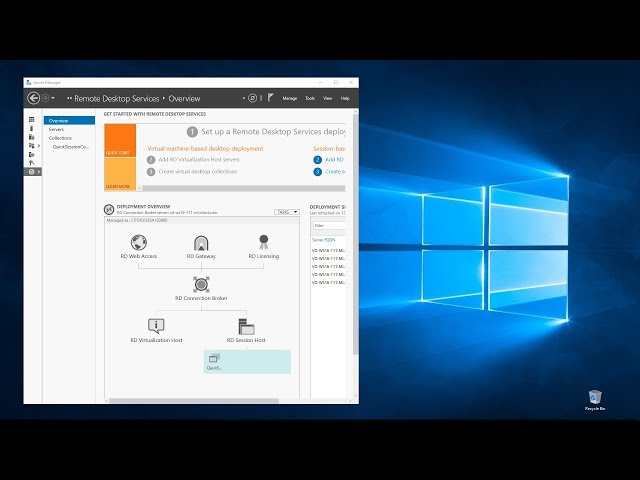Select the Dashboard icon in the sidebar
Image resolution: width=640 pixels, height=480 pixels.
click(31, 120)
